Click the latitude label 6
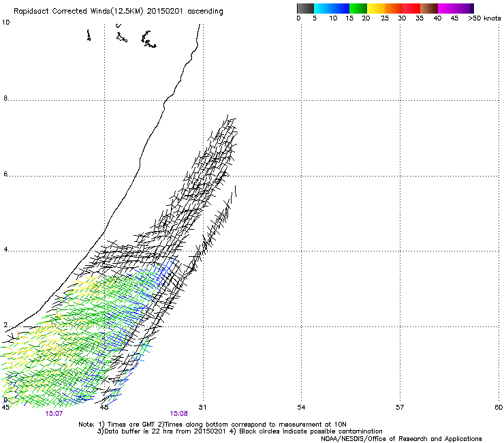This screenshot has height=443, width=504. (5, 174)
